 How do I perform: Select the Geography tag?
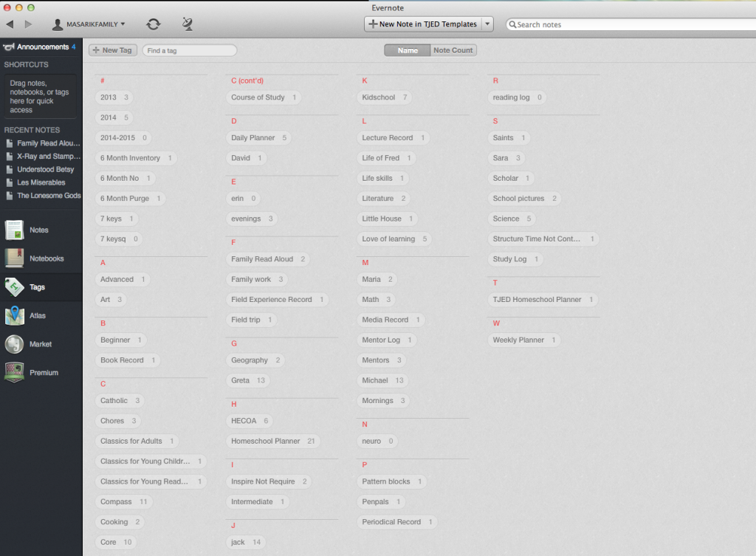[255, 360]
